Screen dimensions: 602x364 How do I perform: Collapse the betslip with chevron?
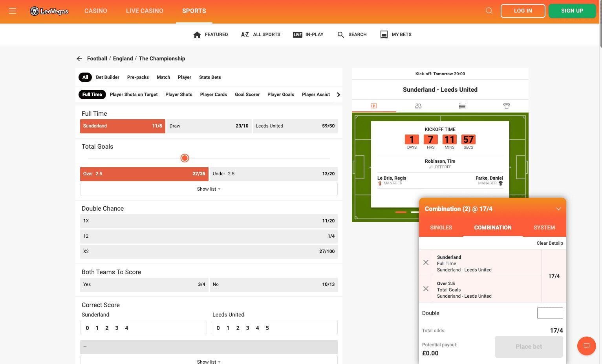558,209
